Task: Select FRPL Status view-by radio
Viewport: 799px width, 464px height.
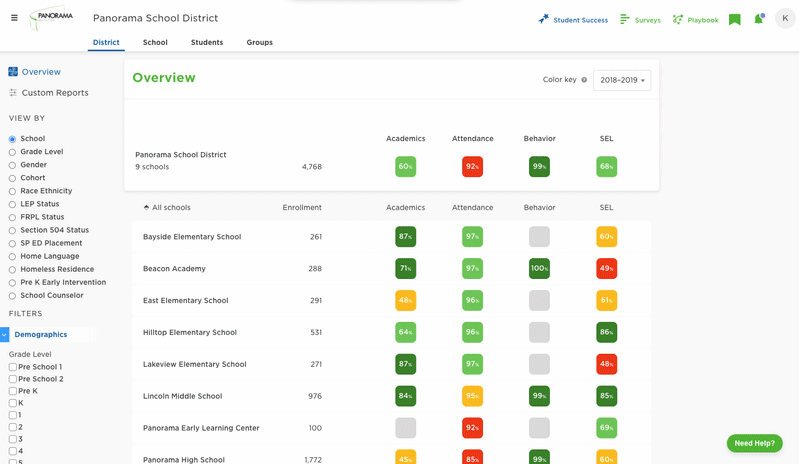Action: pos(12,217)
